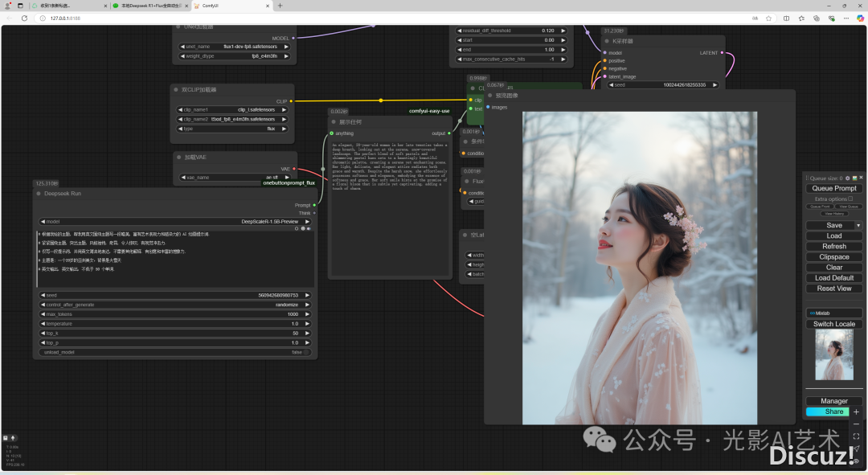This screenshot has width=868, height=475.
Task: Click the Clear button
Action: pyautogui.click(x=833, y=268)
